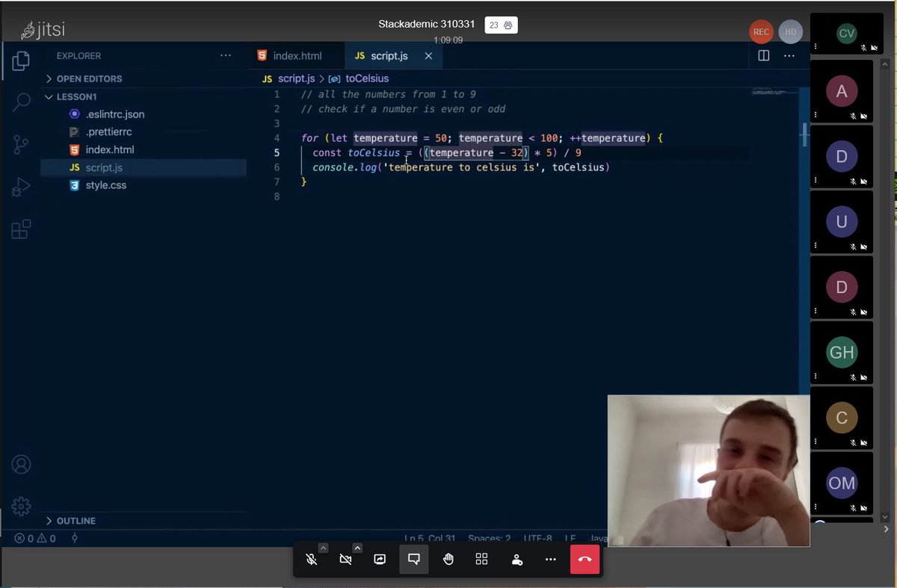Click the jitsi logo

coord(44,31)
